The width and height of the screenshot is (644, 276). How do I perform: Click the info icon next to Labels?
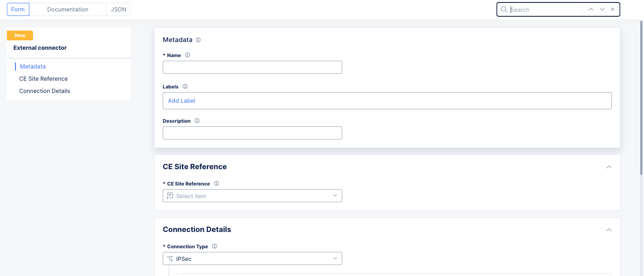coord(185,86)
